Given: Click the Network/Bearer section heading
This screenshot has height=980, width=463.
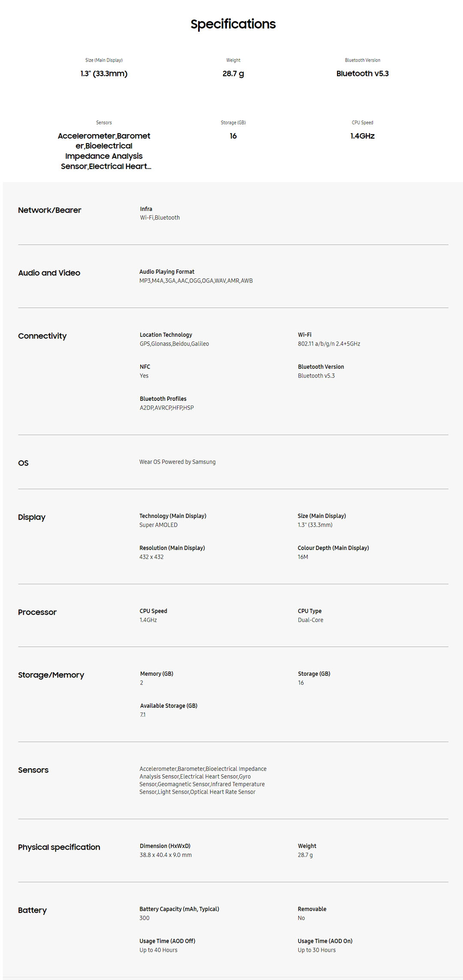Looking at the screenshot, I should pyautogui.click(x=50, y=210).
